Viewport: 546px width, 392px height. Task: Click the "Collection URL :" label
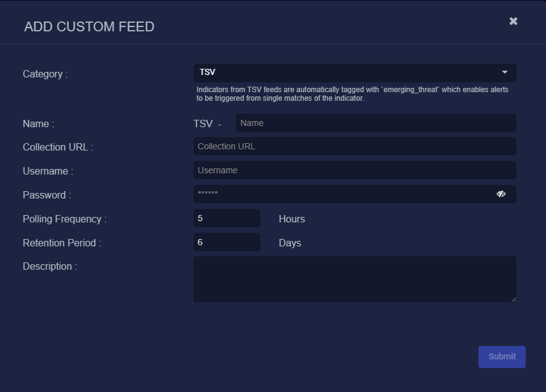point(58,147)
